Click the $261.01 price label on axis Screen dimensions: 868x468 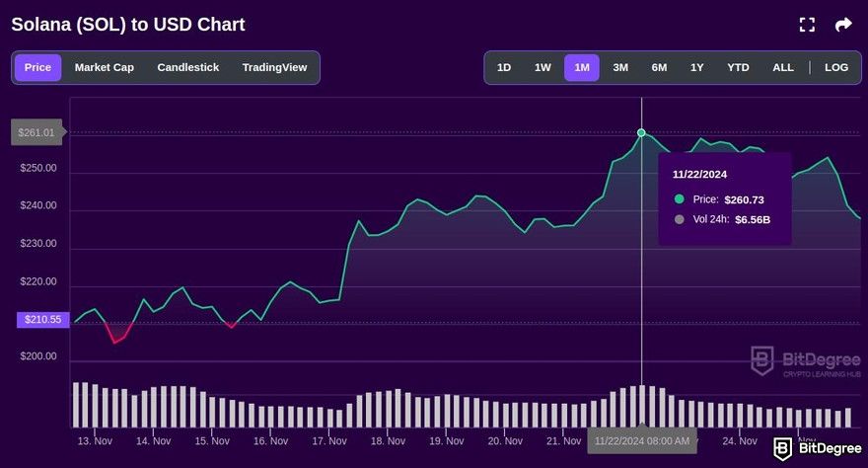pyautogui.click(x=36, y=132)
